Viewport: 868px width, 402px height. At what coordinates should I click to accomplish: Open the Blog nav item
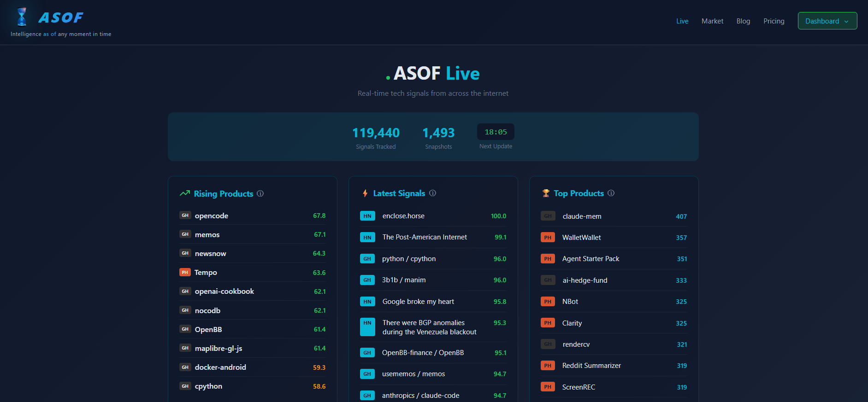(x=743, y=21)
